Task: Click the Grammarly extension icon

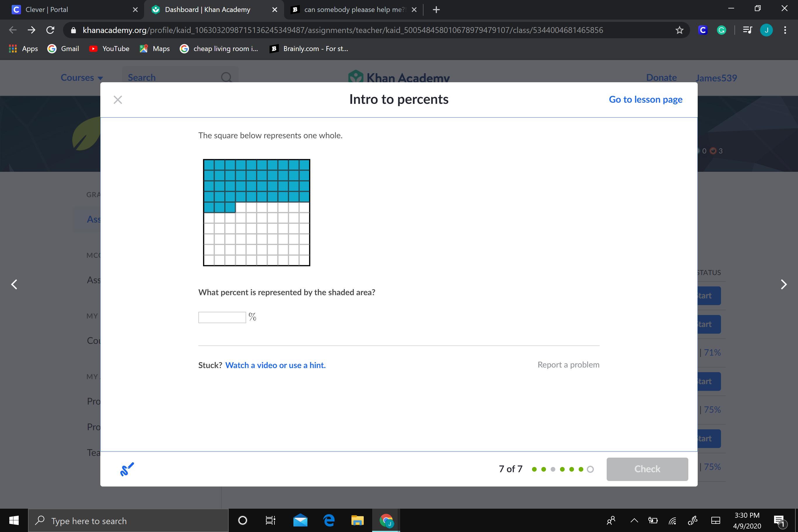Action: point(721,30)
